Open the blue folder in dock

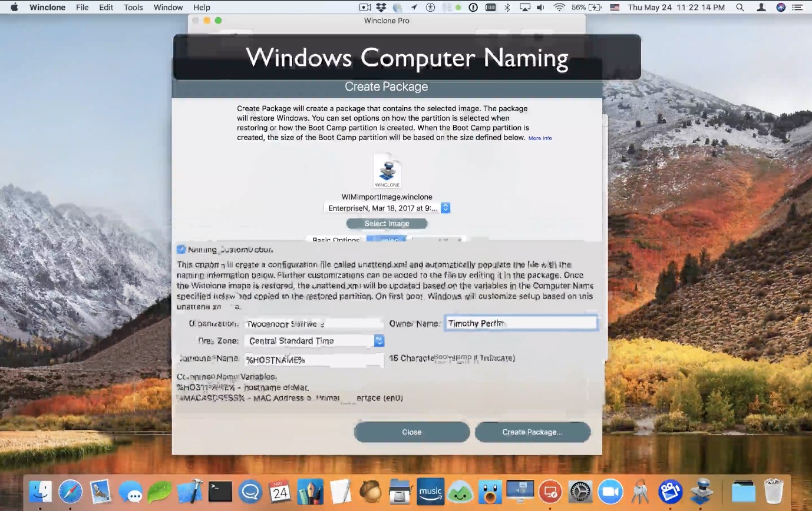744,491
